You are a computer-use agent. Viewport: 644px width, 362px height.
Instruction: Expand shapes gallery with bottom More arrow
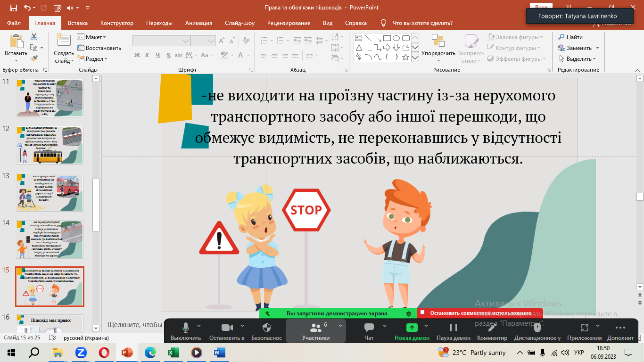coord(415,57)
